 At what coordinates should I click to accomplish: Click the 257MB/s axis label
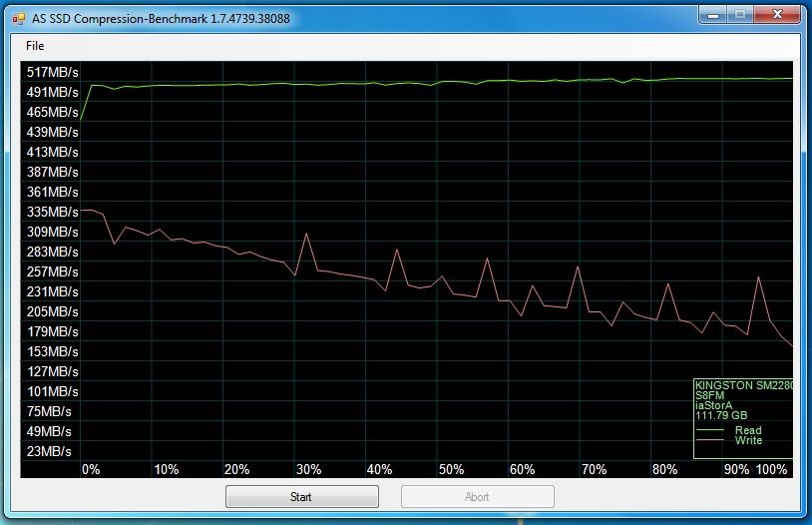click(x=52, y=271)
